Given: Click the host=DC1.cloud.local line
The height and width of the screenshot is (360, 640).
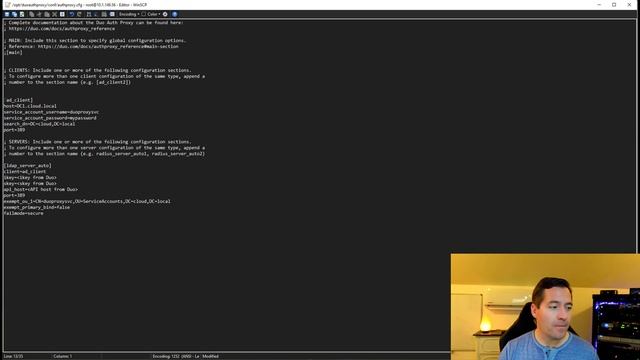Looking at the screenshot, I should 30,106.
